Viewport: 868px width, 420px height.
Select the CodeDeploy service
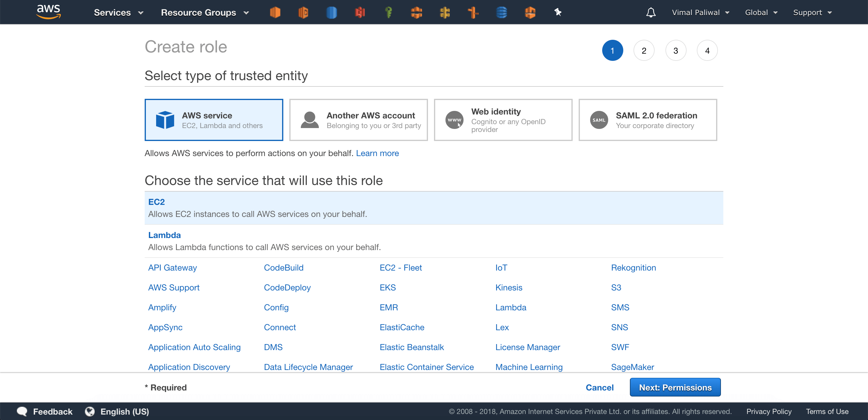287,287
